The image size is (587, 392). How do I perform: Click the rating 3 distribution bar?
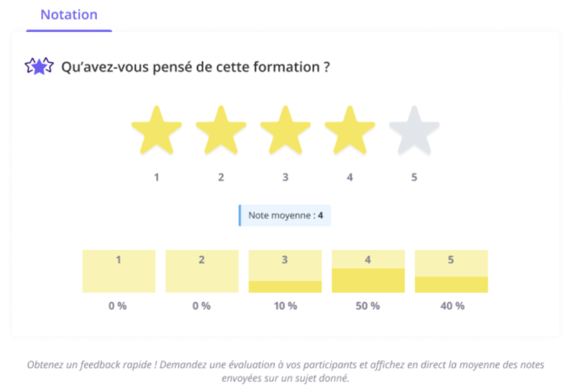(285, 271)
